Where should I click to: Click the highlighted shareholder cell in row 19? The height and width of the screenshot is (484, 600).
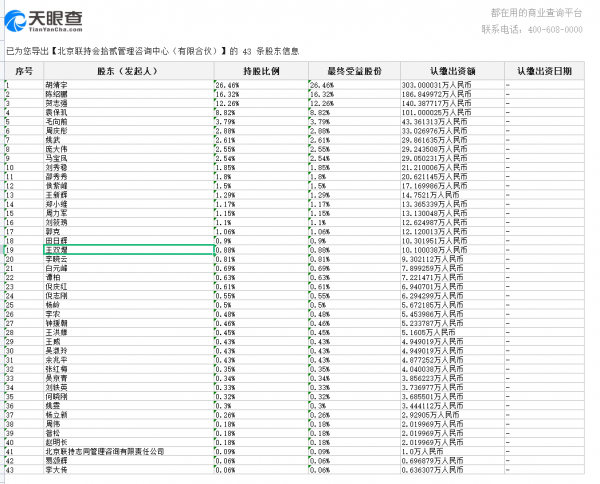coord(128,250)
